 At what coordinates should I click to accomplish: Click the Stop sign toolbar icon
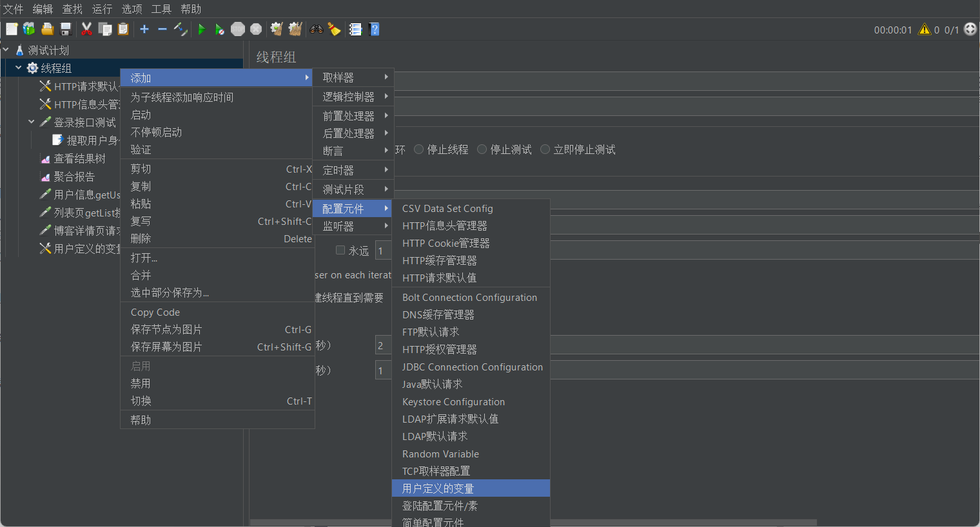click(238, 29)
